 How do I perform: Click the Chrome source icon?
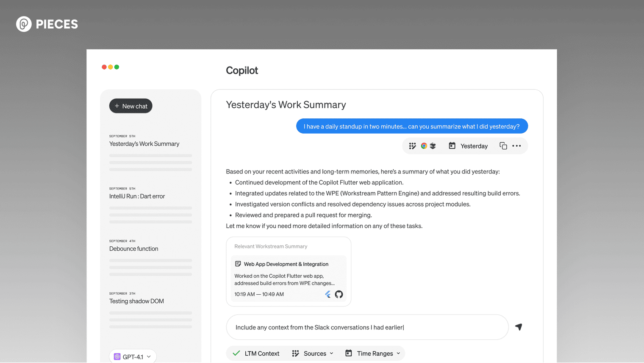424,146
